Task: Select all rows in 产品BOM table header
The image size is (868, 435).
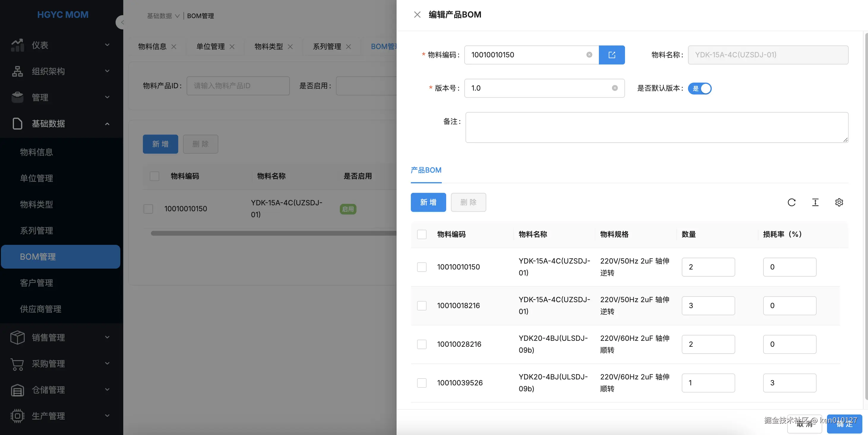Action: (x=422, y=234)
